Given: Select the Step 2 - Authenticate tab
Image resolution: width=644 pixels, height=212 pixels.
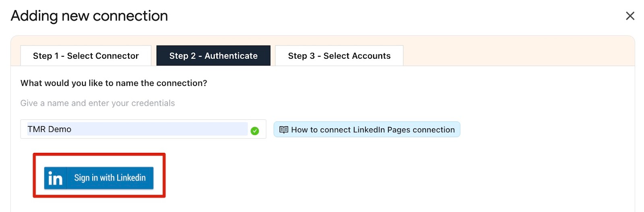Looking at the screenshot, I should (213, 56).
